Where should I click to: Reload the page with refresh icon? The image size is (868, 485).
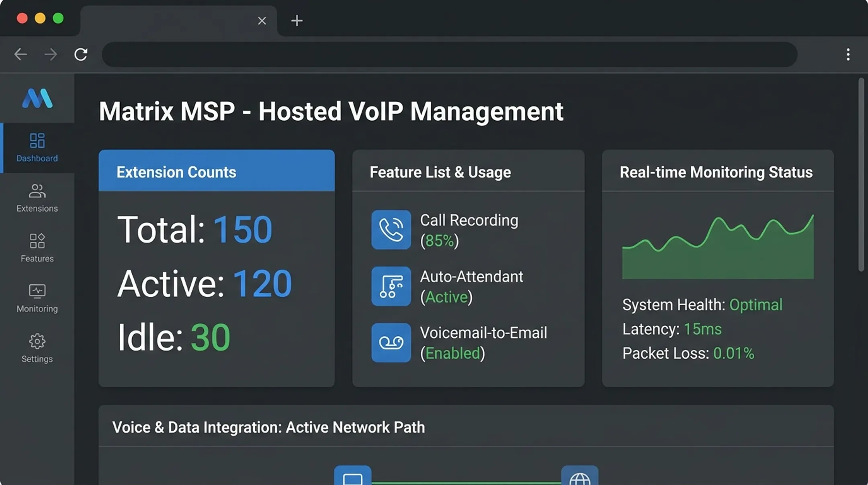(81, 54)
